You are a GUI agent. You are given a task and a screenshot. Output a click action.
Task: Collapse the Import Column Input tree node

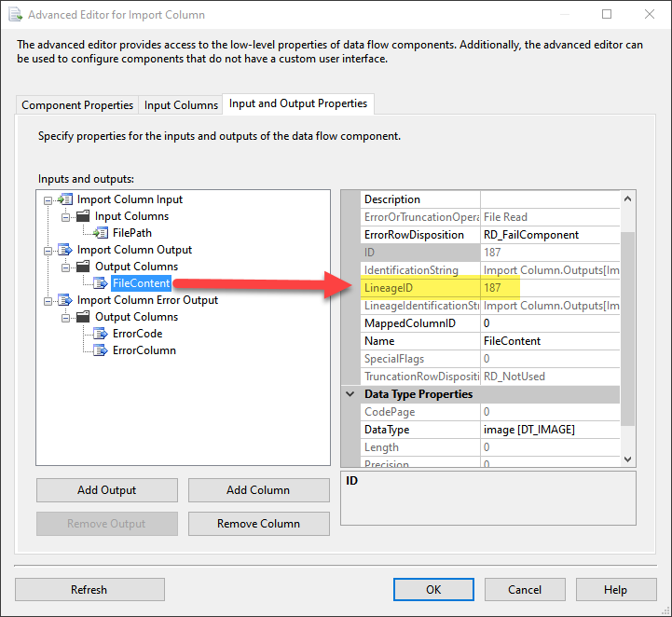(x=48, y=199)
